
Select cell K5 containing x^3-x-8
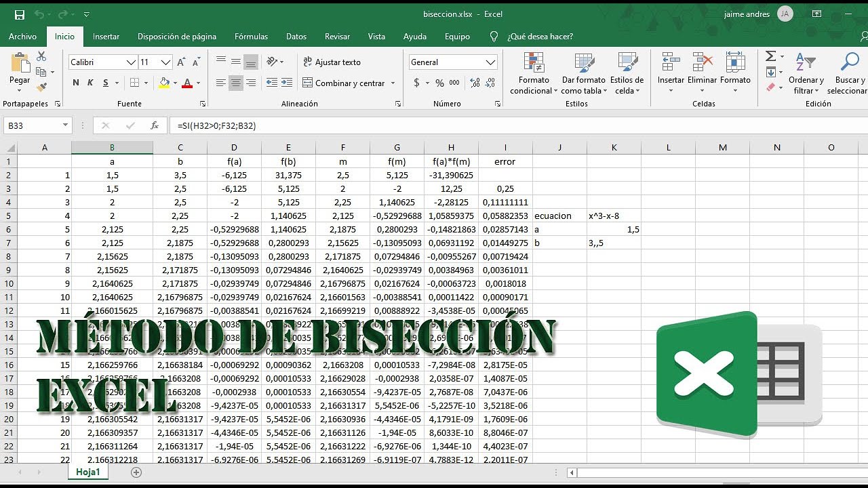click(614, 216)
